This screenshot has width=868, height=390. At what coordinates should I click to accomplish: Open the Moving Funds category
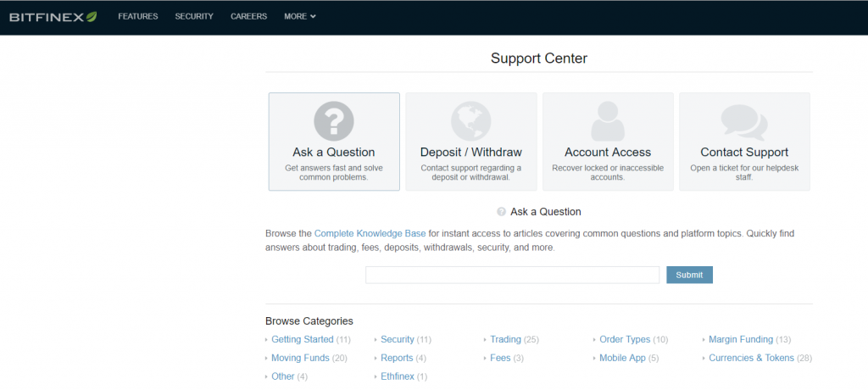tap(300, 359)
